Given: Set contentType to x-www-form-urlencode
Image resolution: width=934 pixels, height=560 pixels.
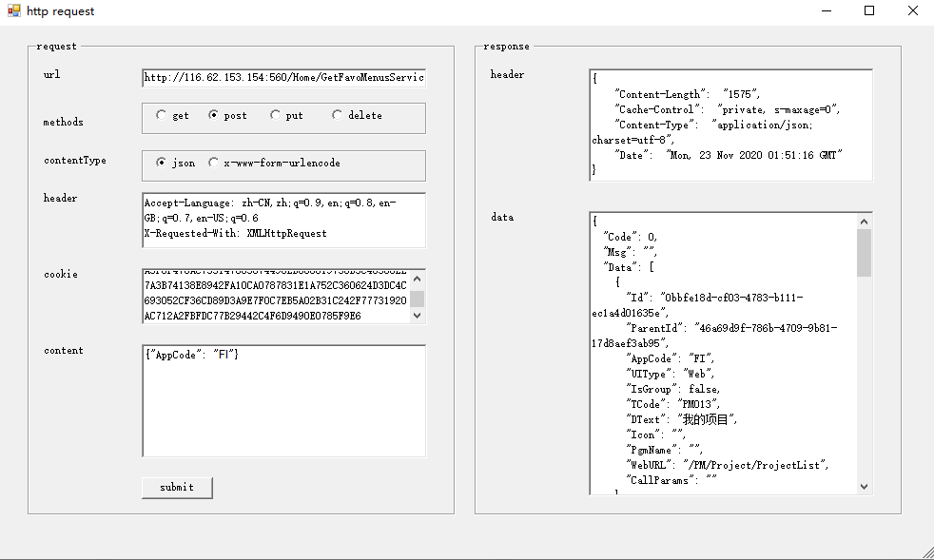Looking at the screenshot, I should pos(214,163).
